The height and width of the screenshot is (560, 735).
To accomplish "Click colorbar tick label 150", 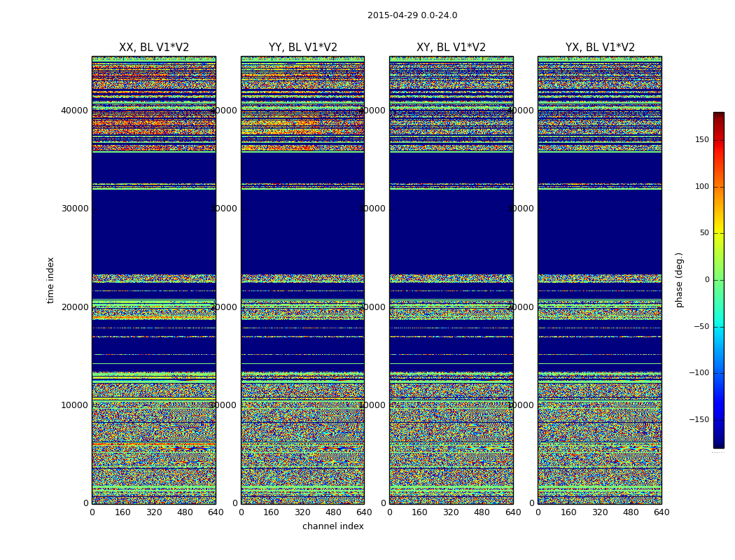I will point(701,139).
